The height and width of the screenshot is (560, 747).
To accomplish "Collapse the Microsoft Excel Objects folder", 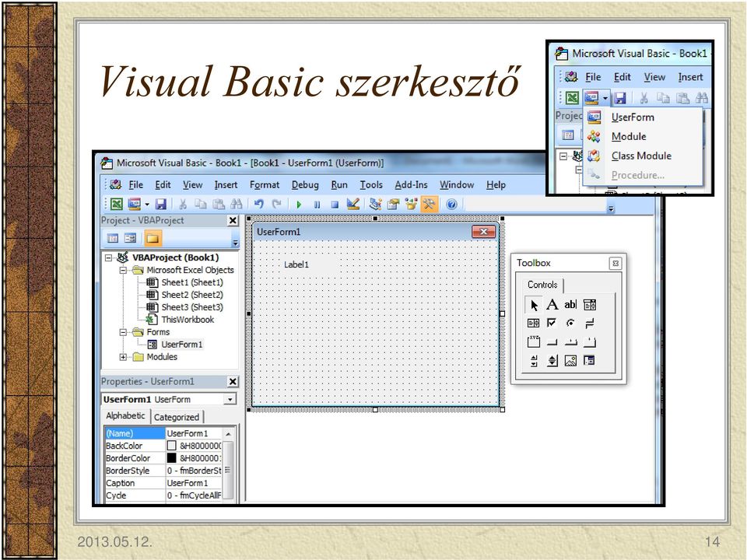I will click(123, 270).
